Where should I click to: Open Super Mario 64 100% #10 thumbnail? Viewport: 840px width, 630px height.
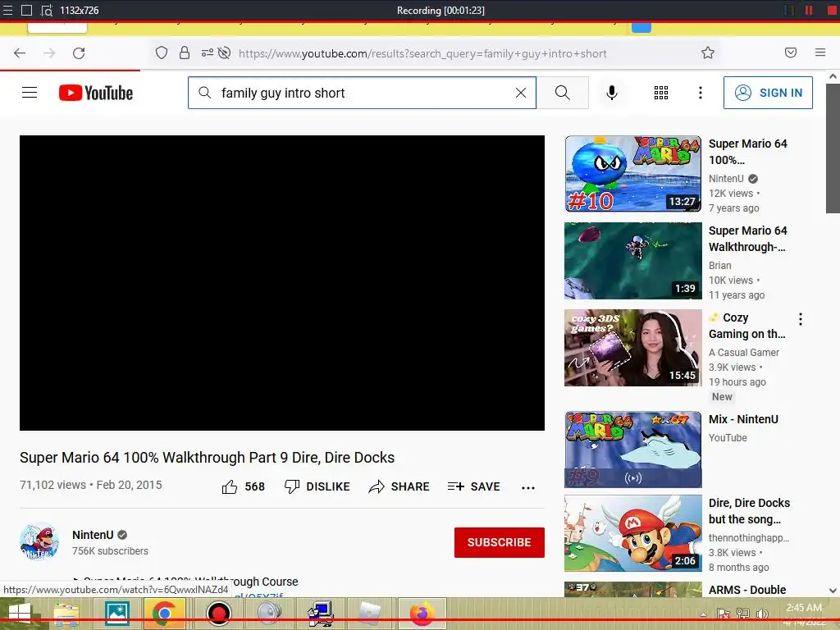(x=632, y=174)
